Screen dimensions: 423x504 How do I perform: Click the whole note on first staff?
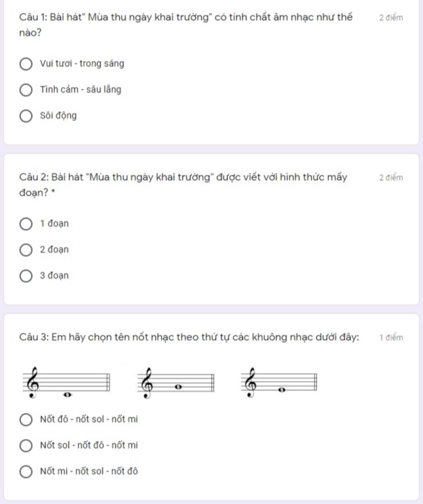tap(67, 395)
